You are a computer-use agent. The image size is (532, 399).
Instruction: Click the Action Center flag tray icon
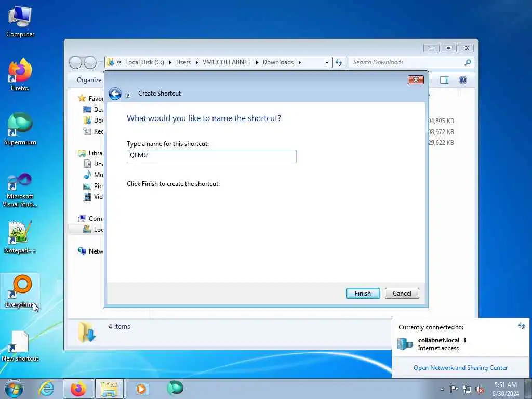point(454,389)
